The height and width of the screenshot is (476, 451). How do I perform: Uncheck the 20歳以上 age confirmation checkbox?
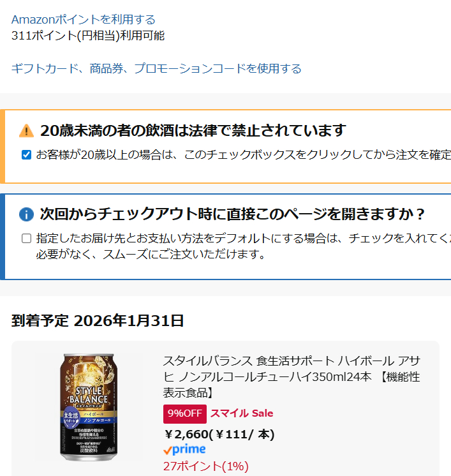[x=26, y=155]
